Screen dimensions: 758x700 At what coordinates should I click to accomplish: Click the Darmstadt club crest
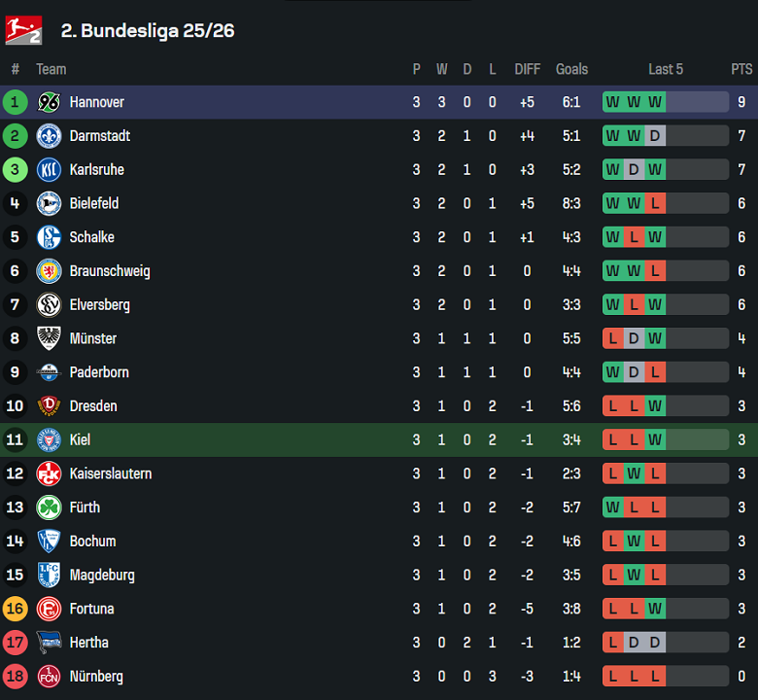click(x=49, y=136)
